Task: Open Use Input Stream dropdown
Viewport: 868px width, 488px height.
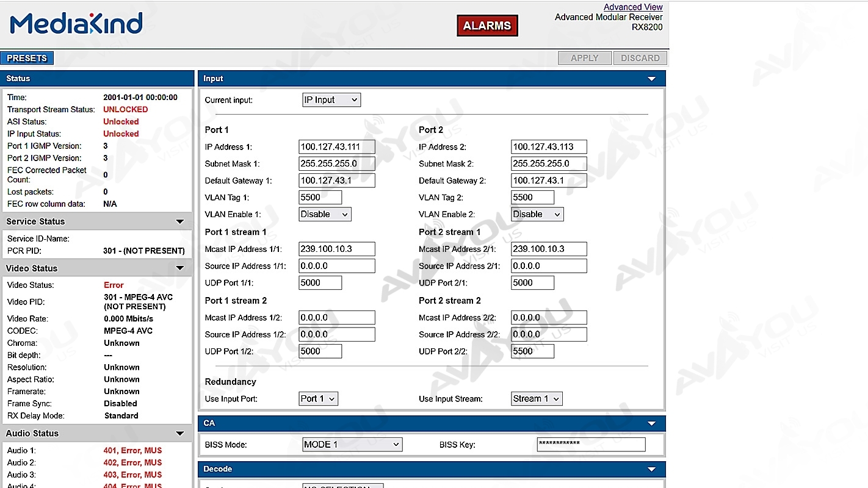Action: 537,399
